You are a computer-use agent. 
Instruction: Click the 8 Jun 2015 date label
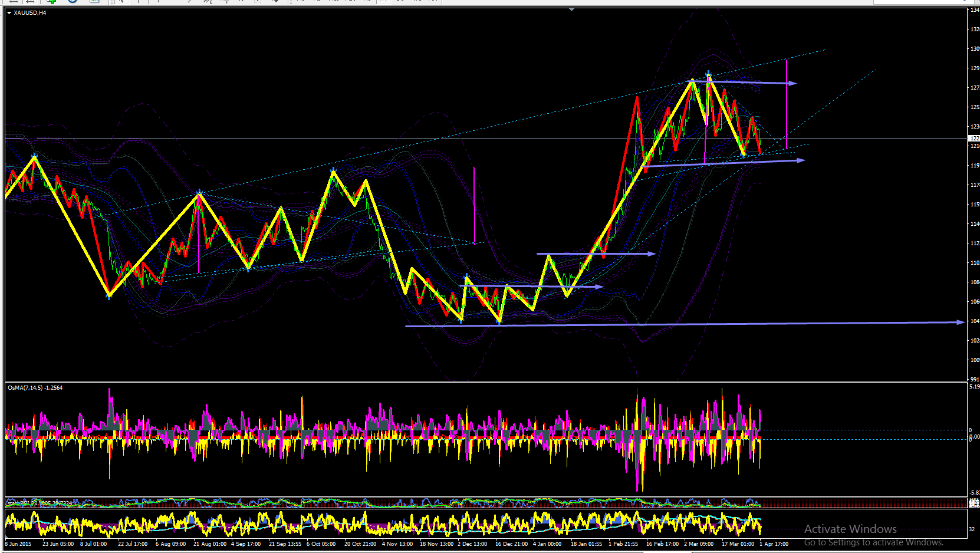click(x=18, y=544)
